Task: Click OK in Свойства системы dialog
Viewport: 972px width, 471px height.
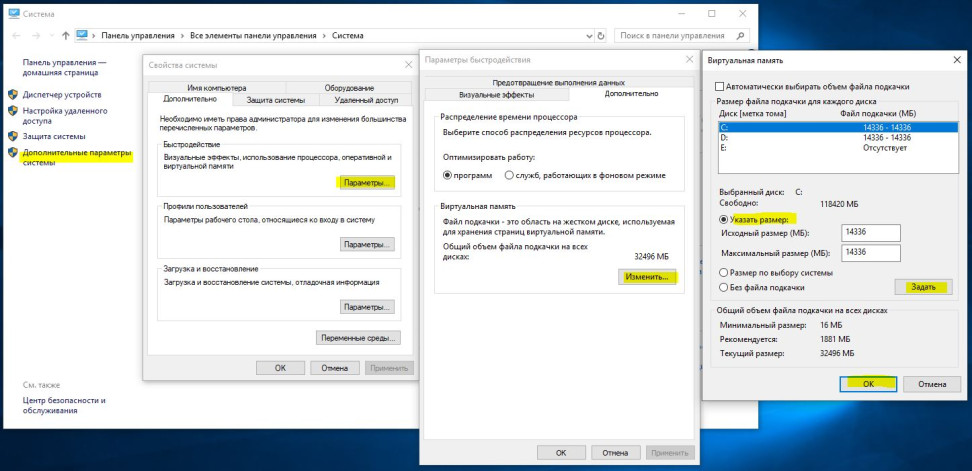Action: (x=280, y=368)
